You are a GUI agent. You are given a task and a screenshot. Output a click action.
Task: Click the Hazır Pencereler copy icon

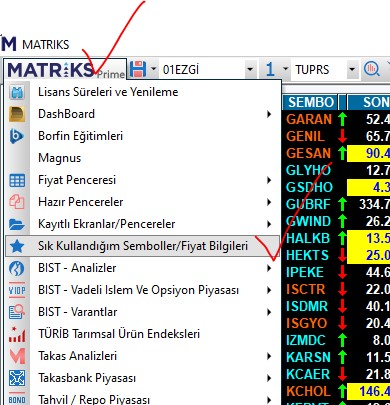tap(17, 202)
